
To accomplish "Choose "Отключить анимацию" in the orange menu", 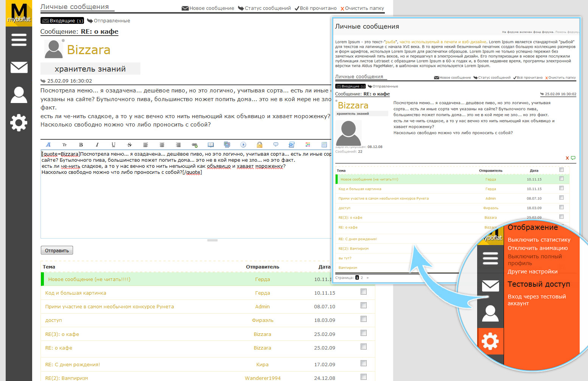I will [x=538, y=248].
